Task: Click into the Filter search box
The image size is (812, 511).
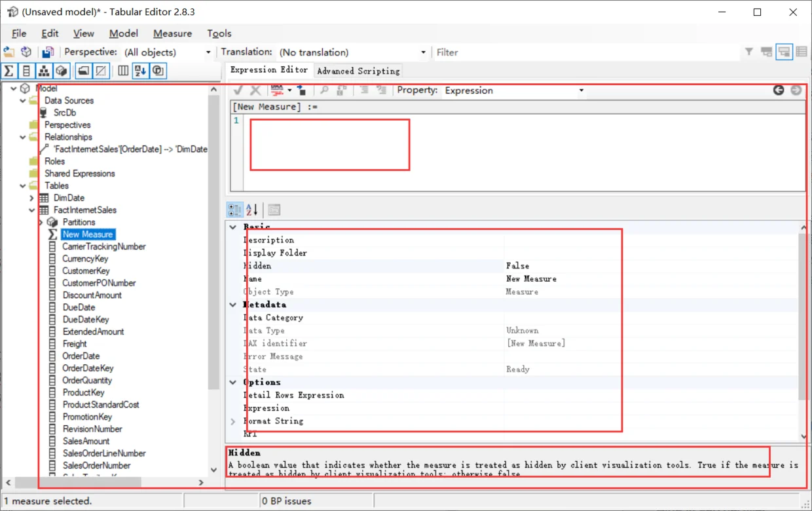Action: click(x=586, y=52)
